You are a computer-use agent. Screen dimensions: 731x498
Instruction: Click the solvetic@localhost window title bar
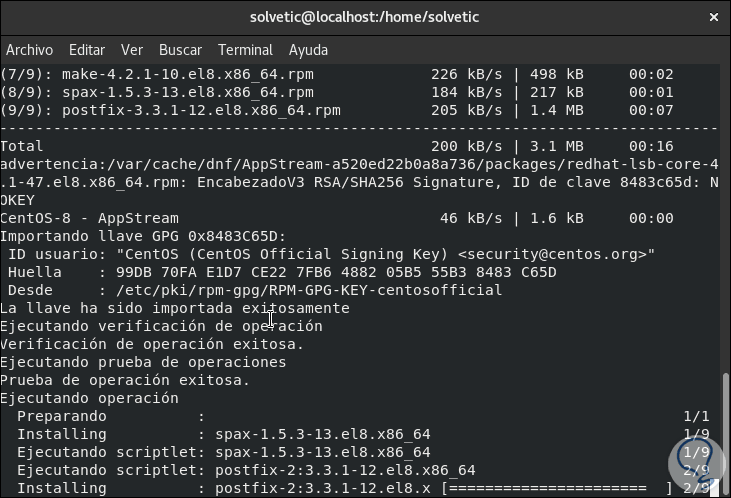[363, 17]
